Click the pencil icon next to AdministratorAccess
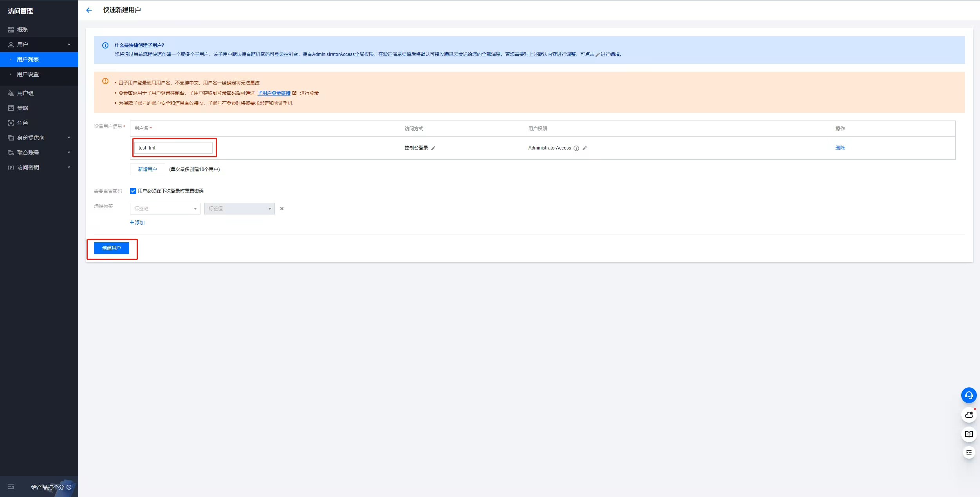This screenshot has width=980, height=497. click(x=585, y=148)
